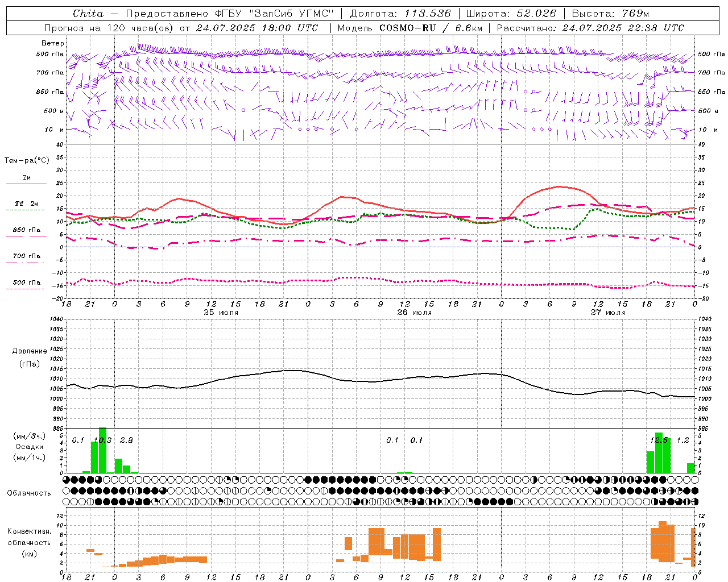Click the tallest orange convective bar on 27 July
This screenshot has width=728, height=582.
click(x=663, y=542)
